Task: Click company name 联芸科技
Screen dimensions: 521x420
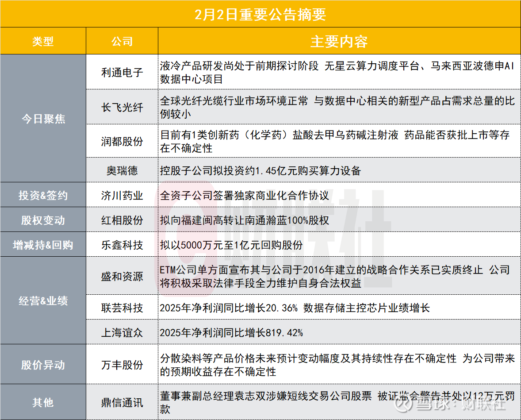Action: pos(122,308)
